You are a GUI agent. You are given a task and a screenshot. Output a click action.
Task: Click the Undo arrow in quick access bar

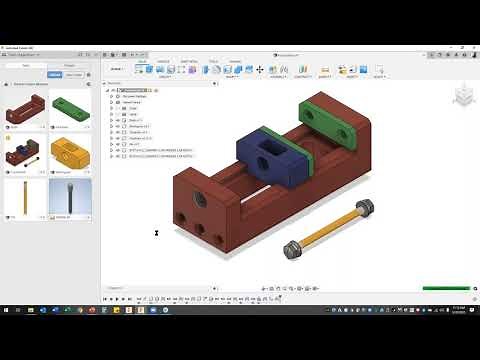(x=133, y=55)
